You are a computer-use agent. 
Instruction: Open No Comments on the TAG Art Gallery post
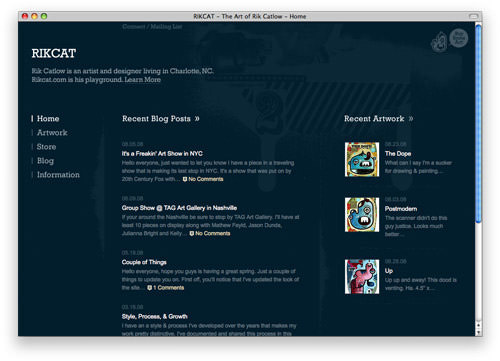click(x=213, y=234)
